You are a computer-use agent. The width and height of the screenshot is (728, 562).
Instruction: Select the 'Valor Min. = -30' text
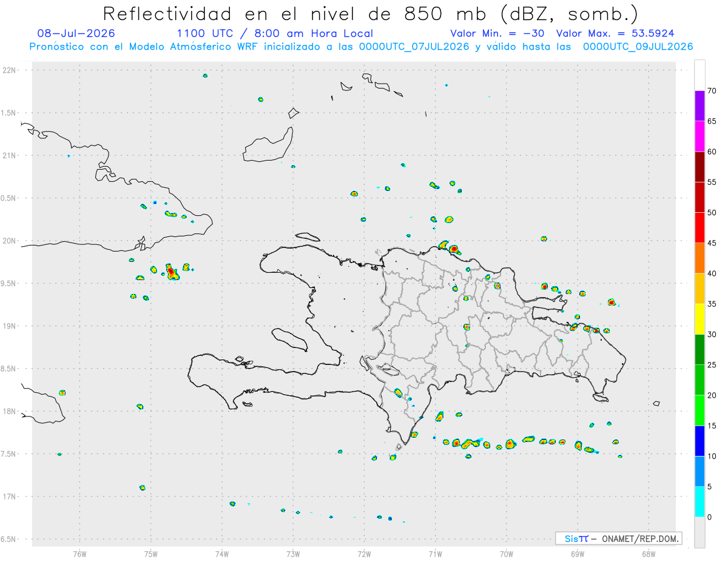(x=497, y=33)
